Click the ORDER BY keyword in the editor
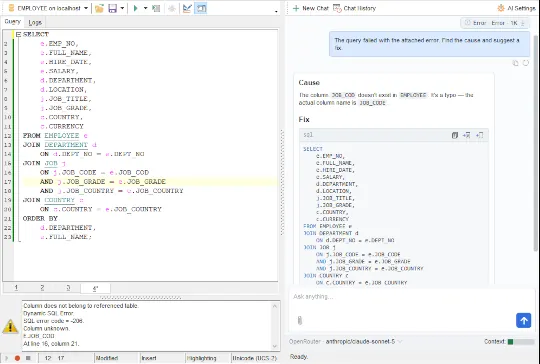Image resolution: width=540 pixels, height=364 pixels. [40, 219]
